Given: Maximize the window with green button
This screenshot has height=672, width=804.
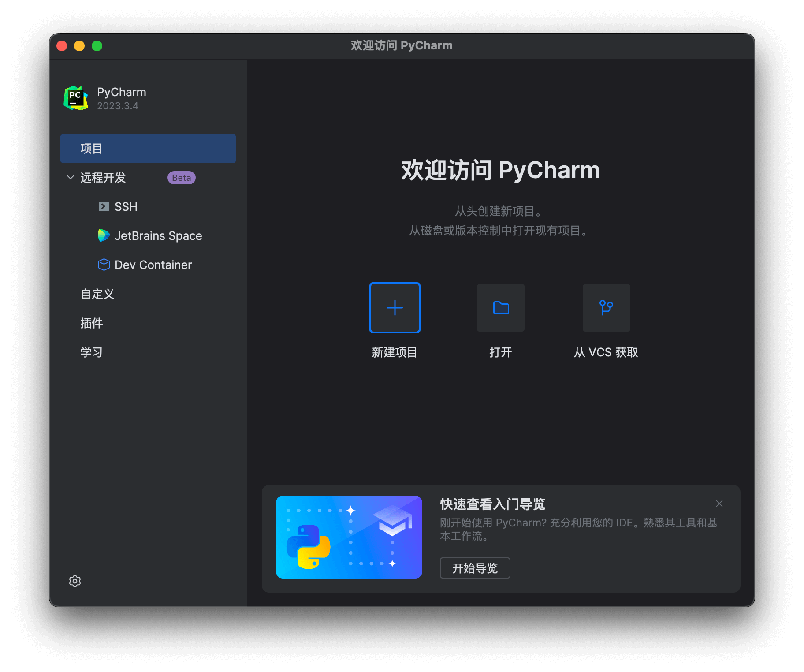Looking at the screenshot, I should pos(97,46).
